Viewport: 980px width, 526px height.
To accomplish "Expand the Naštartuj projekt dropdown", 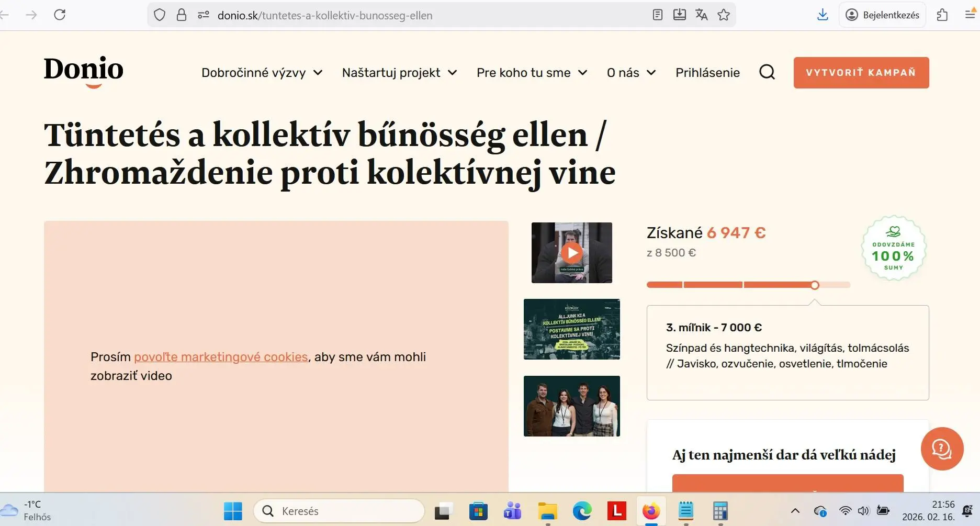I will [x=399, y=73].
